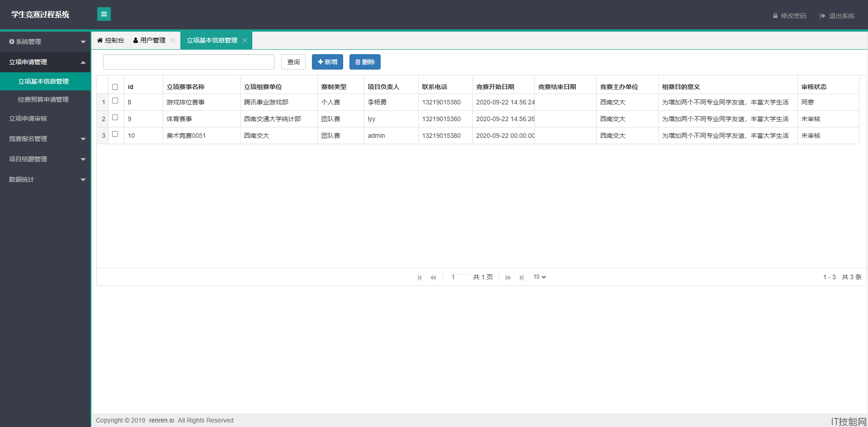Collapse the 立项申请管理 sidebar menu
This screenshot has width=868, height=427.
coord(45,62)
